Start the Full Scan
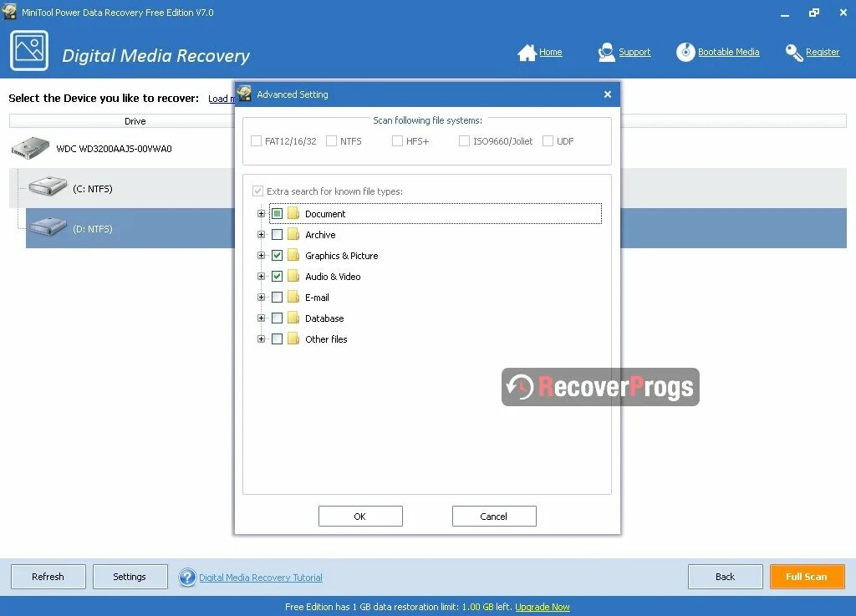 (807, 577)
